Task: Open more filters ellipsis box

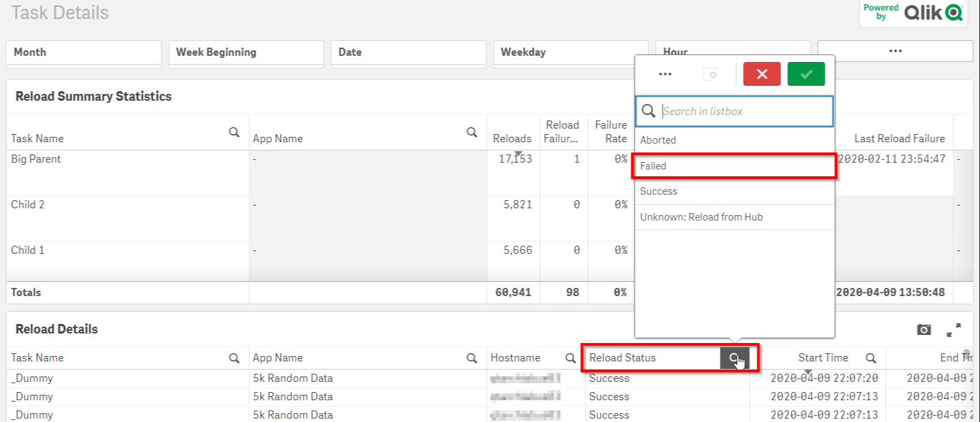Action: [x=895, y=51]
